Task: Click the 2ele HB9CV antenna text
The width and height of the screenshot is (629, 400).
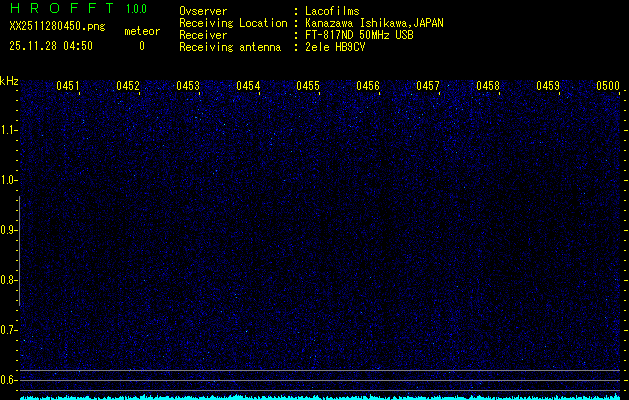Action: 335,47
